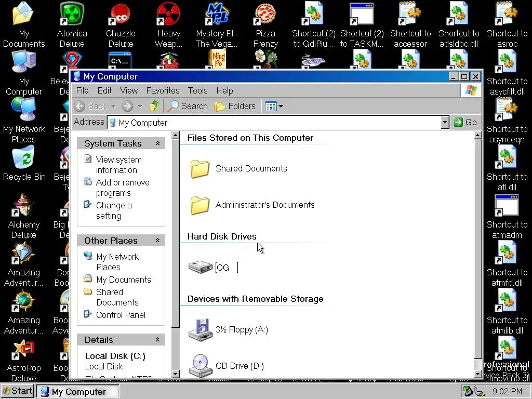Open My Network Places in Other Places

117,262
